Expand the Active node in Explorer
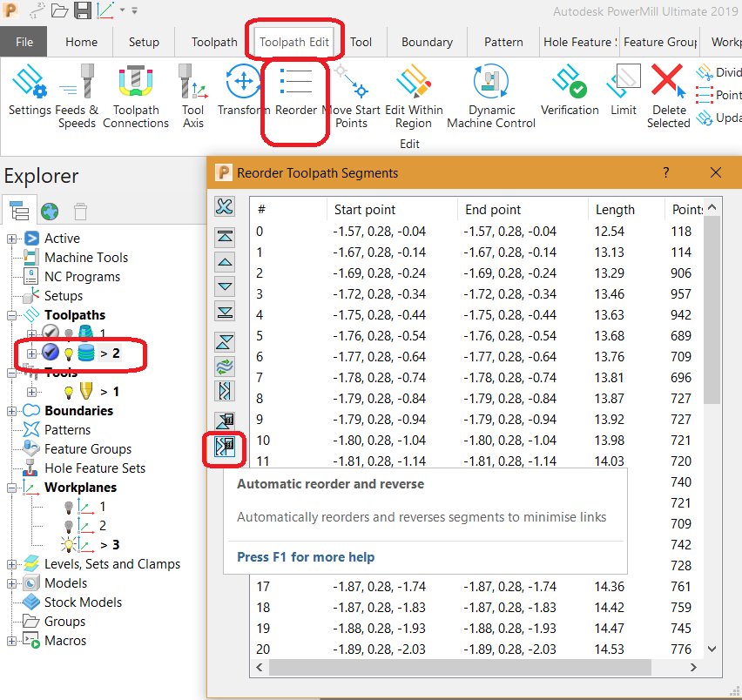Image resolution: width=742 pixels, height=700 pixels. (x=12, y=238)
